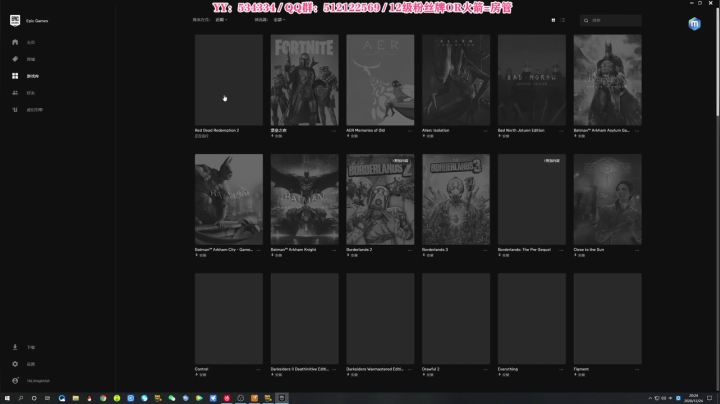The width and height of the screenshot is (720, 404).
Task: Open the Fortnite cover thumbnail
Action: point(304,80)
